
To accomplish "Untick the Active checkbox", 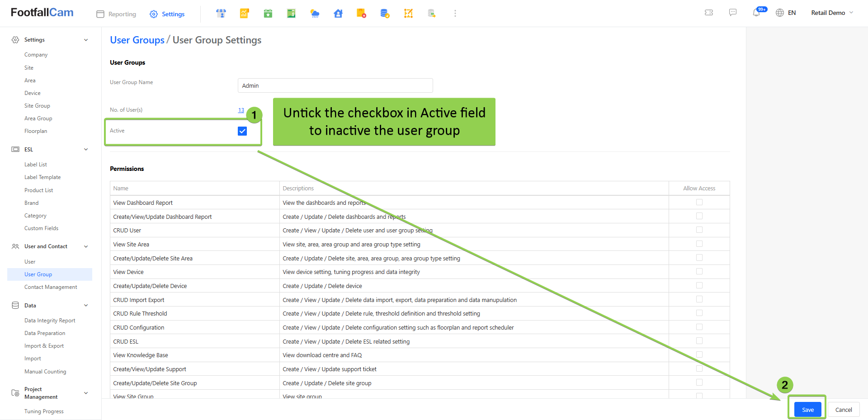I will 242,131.
